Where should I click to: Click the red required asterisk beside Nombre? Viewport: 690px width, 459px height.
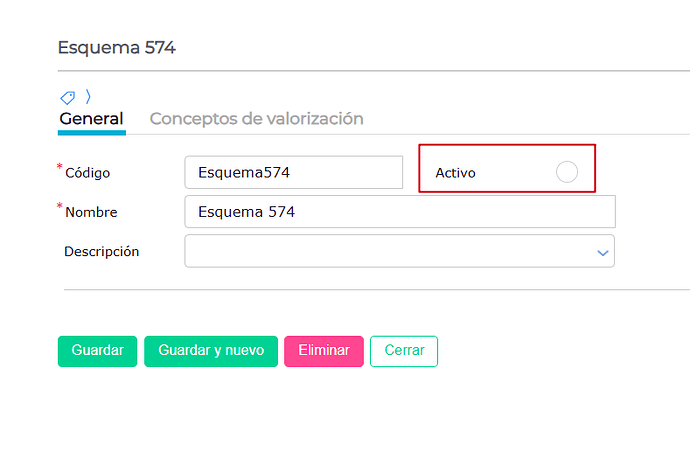(60, 206)
